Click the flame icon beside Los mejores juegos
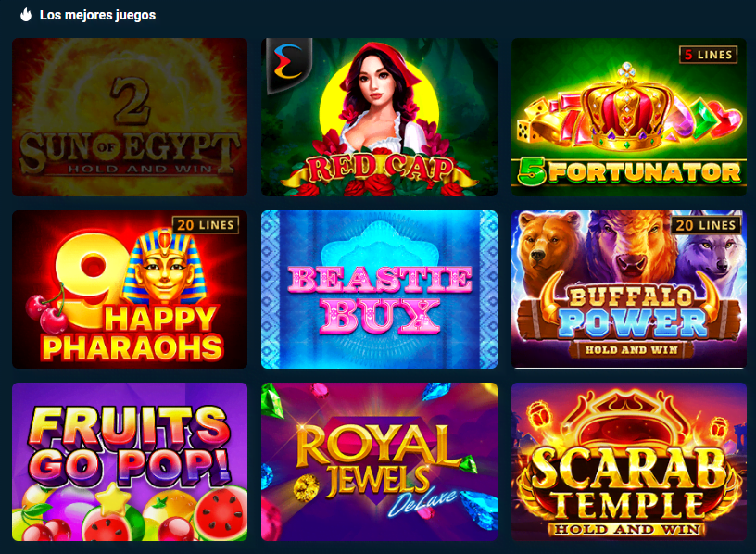Viewport: 756px width, 554px height. [x=26, y=15]
